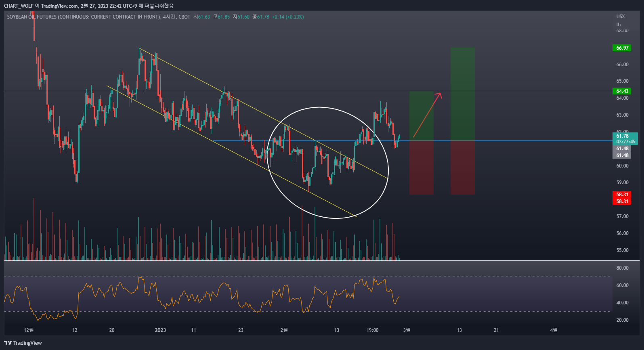Viewport: 644px width, 350px height.
Task: Click the lb unit label
Action: (619, 25)
